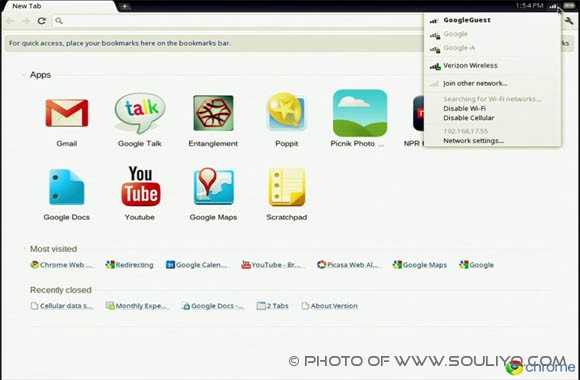Open a new tab with the plus button
580x380 pixels.
coord(125,6)
